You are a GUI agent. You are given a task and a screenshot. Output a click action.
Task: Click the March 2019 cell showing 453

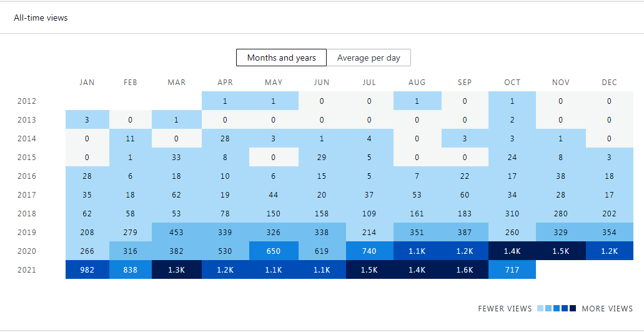(x=177, y=232)
